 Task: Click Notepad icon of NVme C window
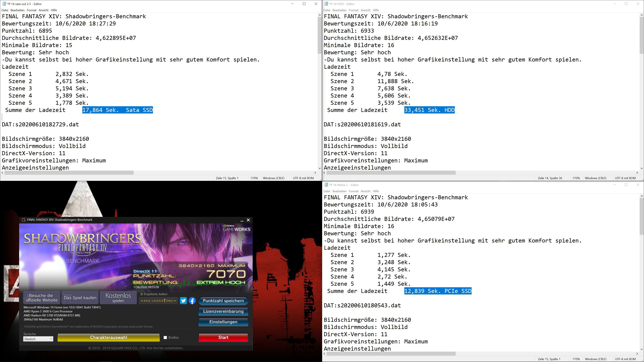click(326, 185)
